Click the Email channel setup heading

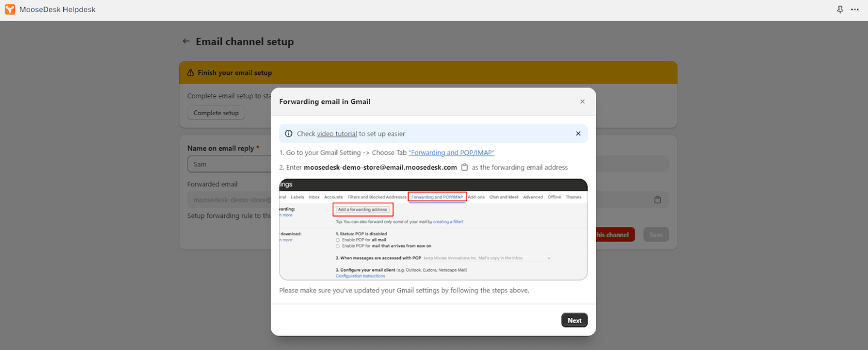tap(245, 42)
